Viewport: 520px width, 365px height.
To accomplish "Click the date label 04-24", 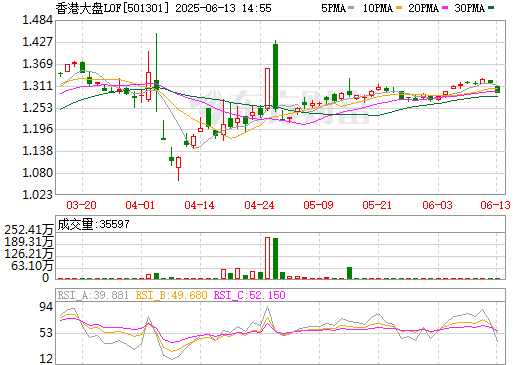I will click(259, 205).
